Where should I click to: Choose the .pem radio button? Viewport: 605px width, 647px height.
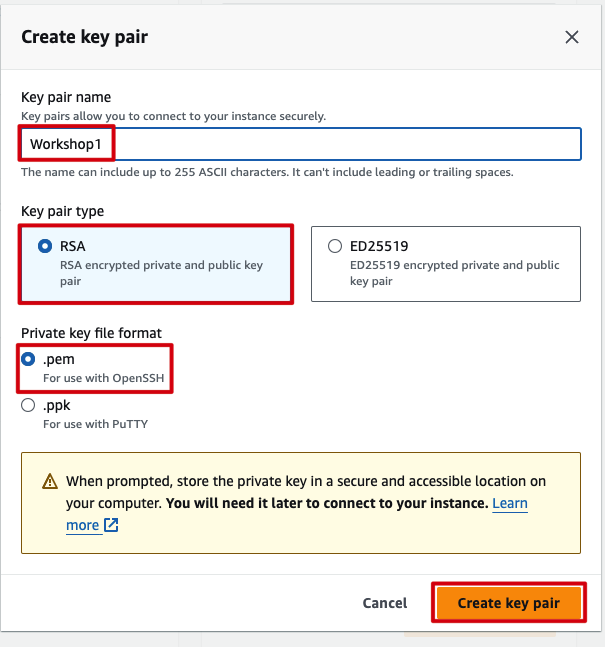28,359
